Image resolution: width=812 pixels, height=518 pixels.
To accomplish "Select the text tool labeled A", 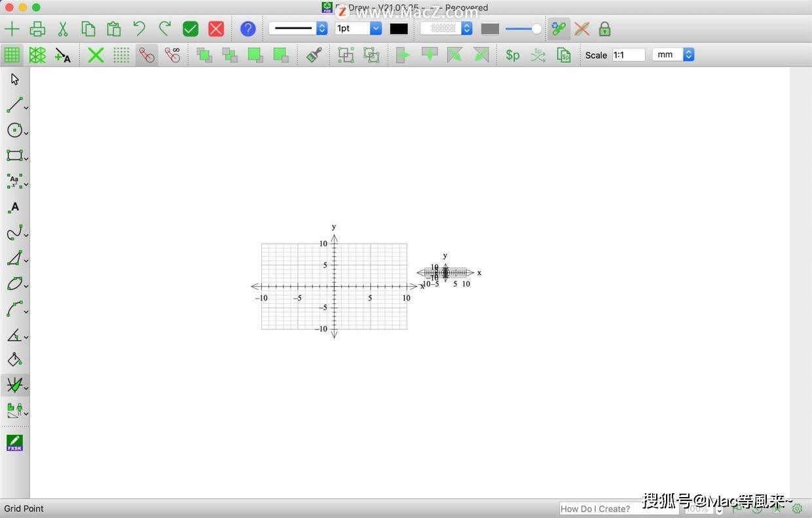I will click(x=14, y=207).
